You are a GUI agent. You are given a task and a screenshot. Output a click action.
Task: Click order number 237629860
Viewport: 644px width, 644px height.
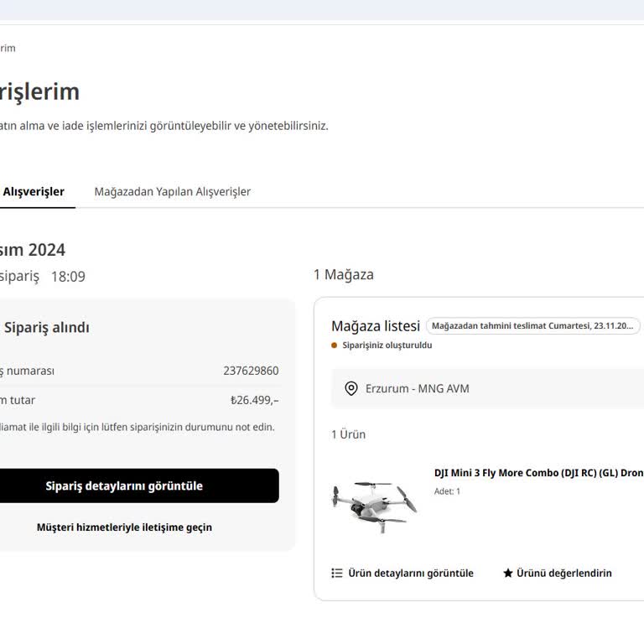pyautogui.click(x=251, y=371)
